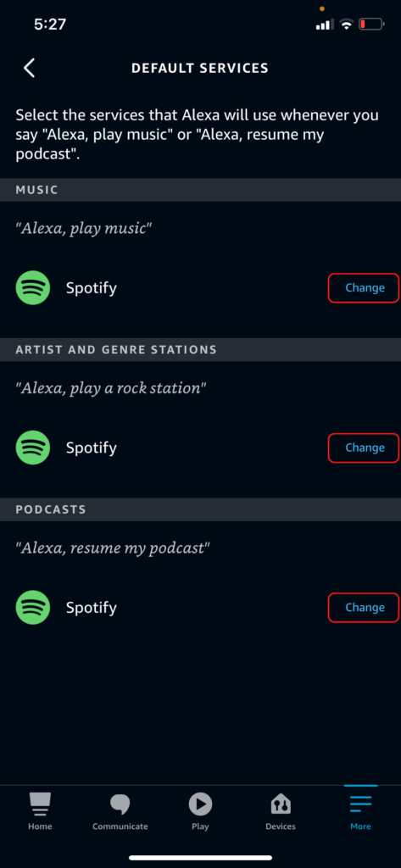This screenshot has height=868, width=401.
Task: Open the Devices tab
Action: click(281, 811)
